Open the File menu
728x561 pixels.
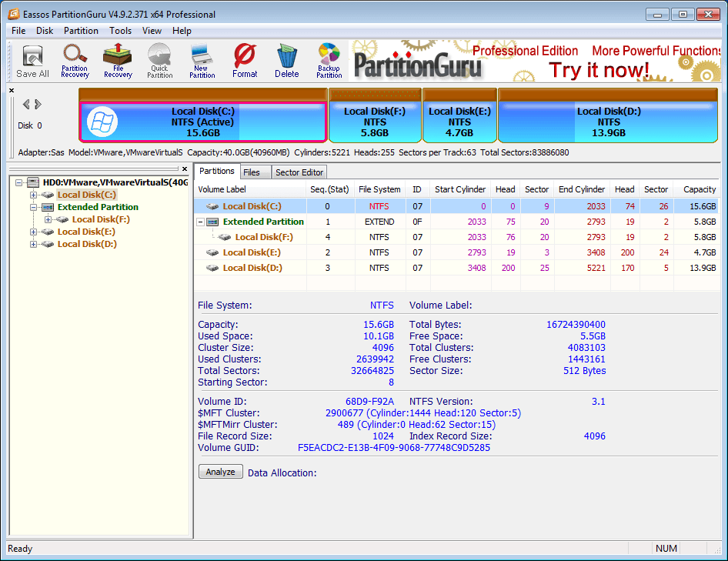[x=18, y=31]
